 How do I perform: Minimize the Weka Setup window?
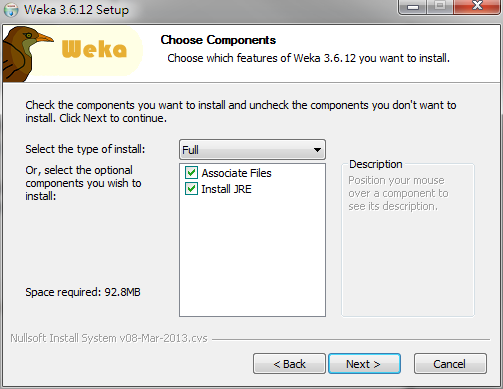(x=413, y=7)
